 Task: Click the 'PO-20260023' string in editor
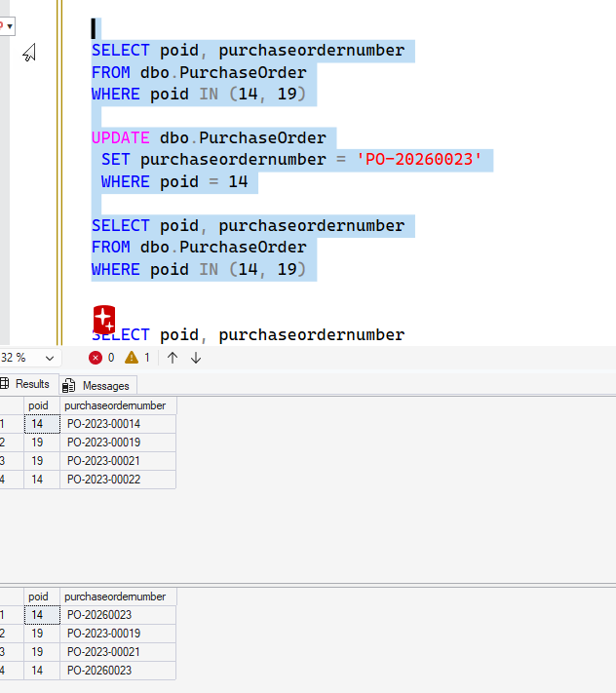[x=421, y=159]
